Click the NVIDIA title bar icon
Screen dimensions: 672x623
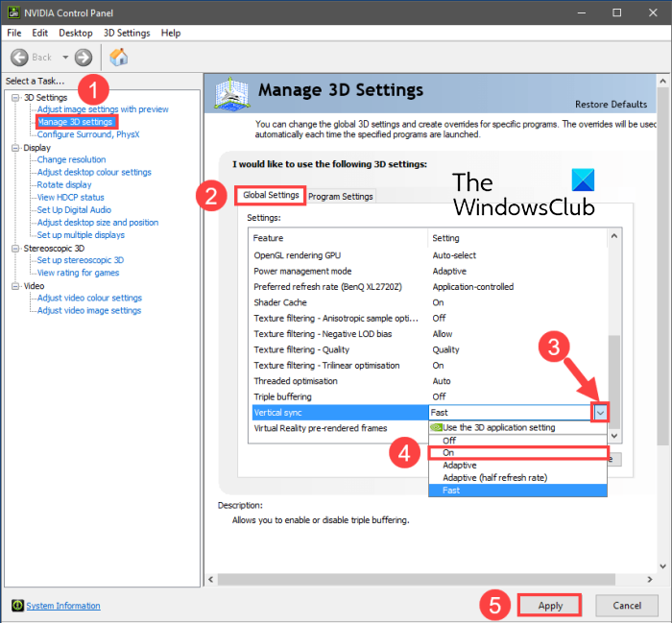pyautogui.click(x=13, y=12)
